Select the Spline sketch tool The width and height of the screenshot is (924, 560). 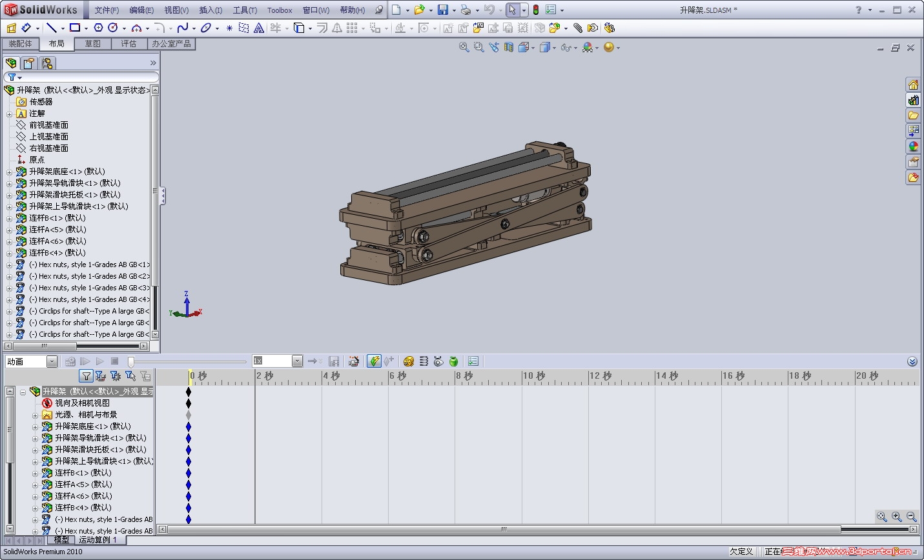(183, 28)
